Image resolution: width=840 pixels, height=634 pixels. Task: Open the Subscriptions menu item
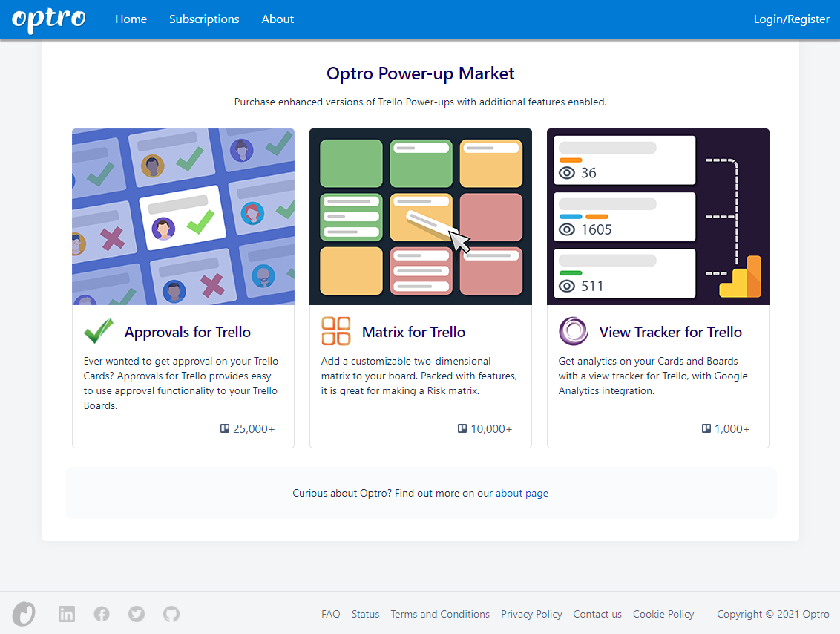tap(204, 19)
